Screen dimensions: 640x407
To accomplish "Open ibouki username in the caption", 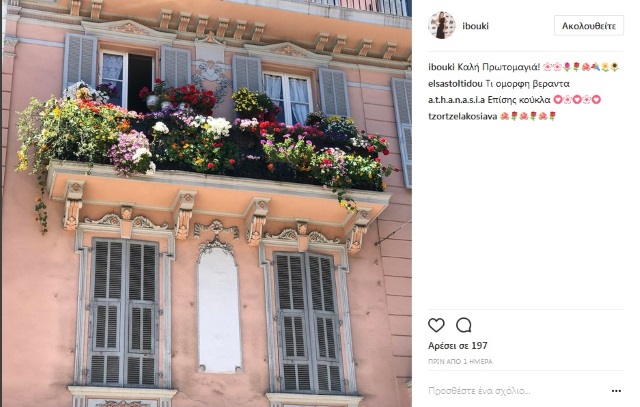I will click(441, 67).
